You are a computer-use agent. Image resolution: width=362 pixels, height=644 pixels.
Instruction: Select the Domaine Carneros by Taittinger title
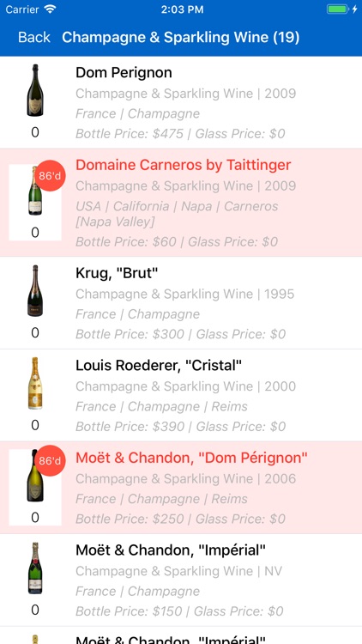click(x=183, y=165)
